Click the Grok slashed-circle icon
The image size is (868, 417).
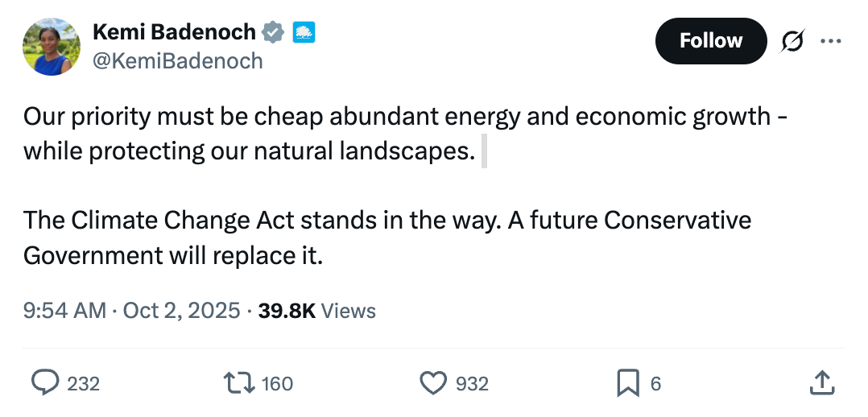coord(792,40)
